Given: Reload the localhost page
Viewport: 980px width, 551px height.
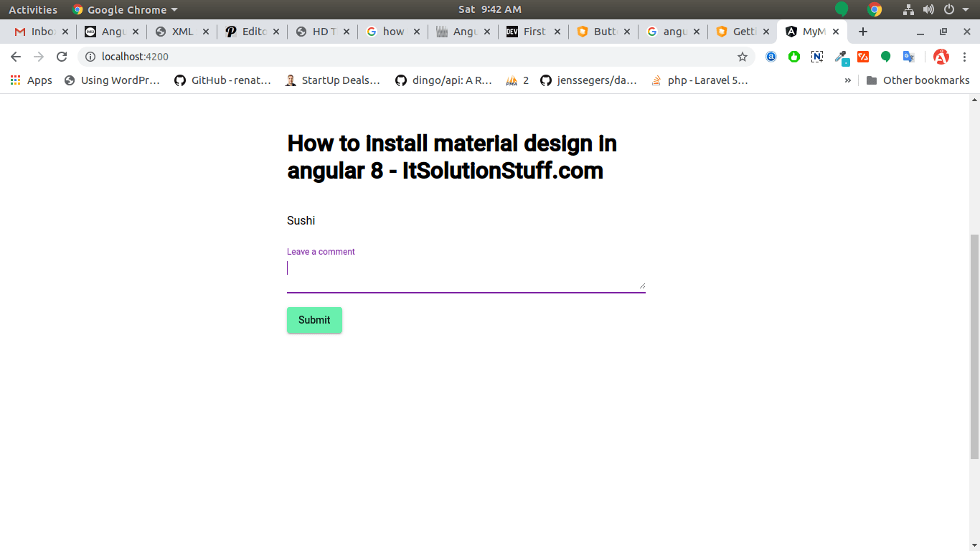Looking at the screenshot, I should click(x=62, y=57).
